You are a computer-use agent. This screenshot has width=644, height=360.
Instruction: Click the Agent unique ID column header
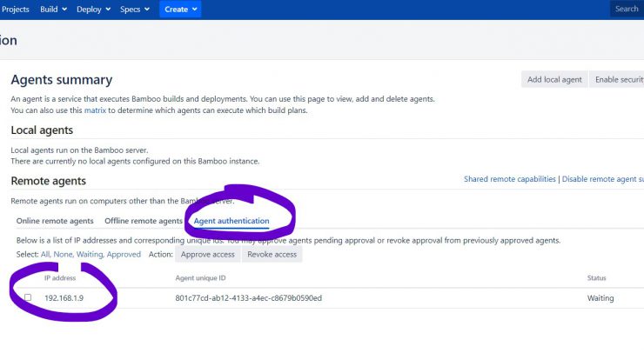click(x=200, y=278)
